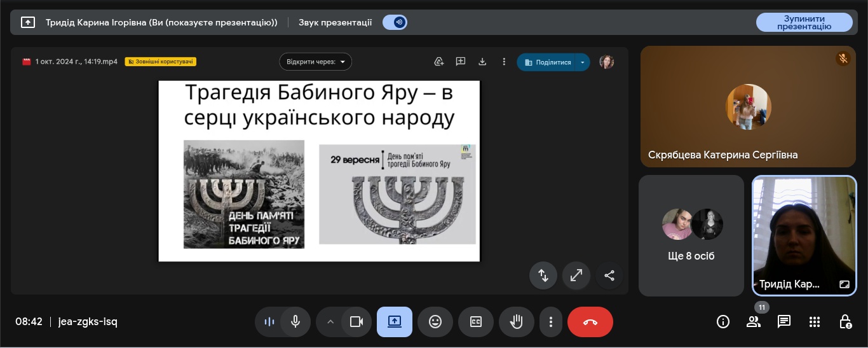Raise your hand
The image size is (868, 348).
pos(516,321)
